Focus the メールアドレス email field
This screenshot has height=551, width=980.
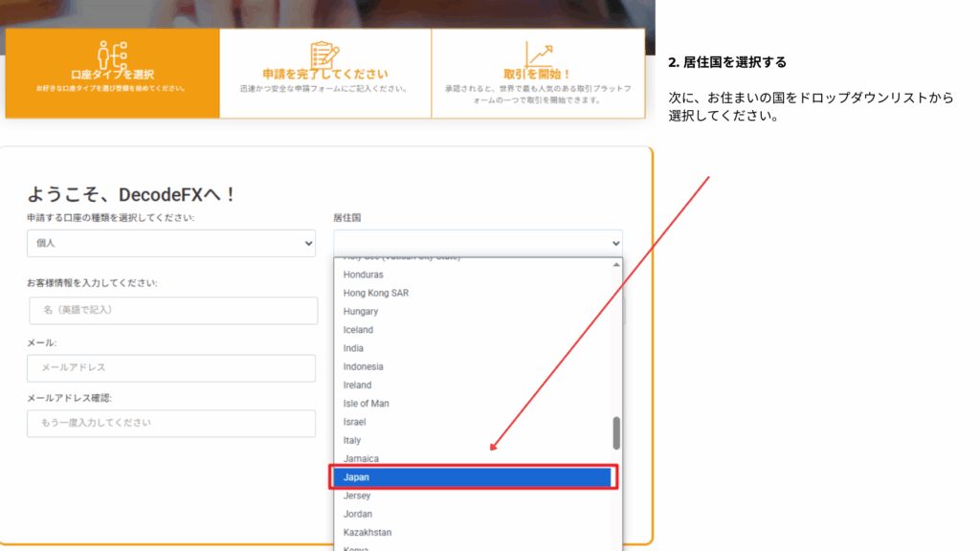tap(171, 367)
